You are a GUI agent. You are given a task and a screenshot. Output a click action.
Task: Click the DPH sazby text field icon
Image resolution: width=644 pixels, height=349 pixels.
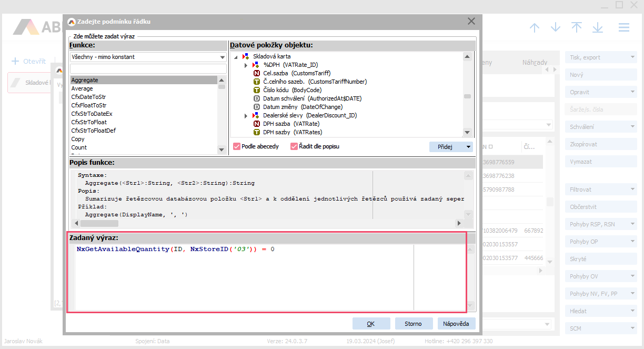click(x=257, y=132)
